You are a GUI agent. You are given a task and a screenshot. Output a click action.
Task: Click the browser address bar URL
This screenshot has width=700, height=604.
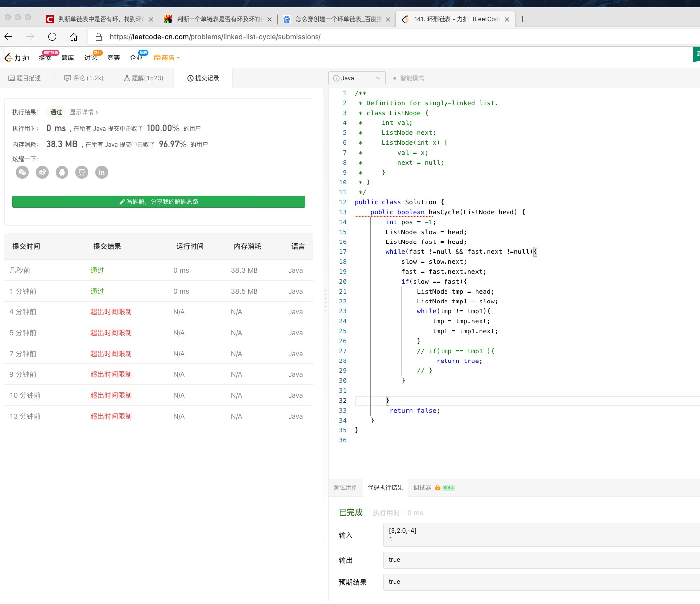[x=215, y=37]
